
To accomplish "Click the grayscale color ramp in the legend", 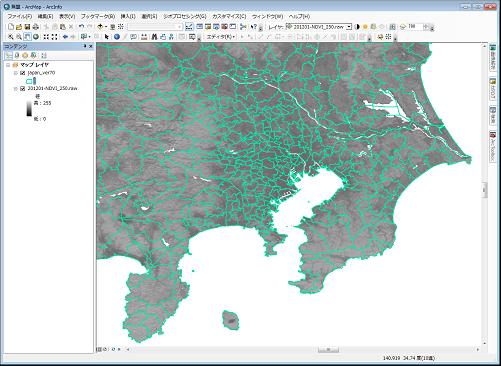I will (x=29, y=108).
